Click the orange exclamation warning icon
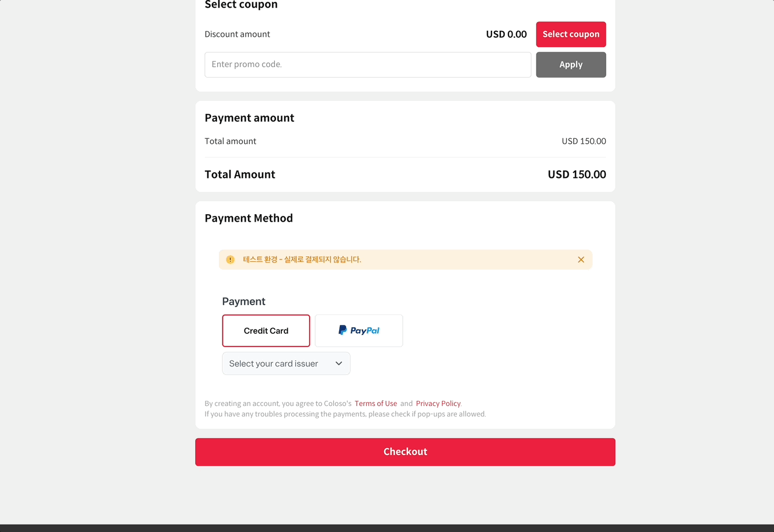The height and width of the screenshot is (532, 774). (x=231, y=260)
